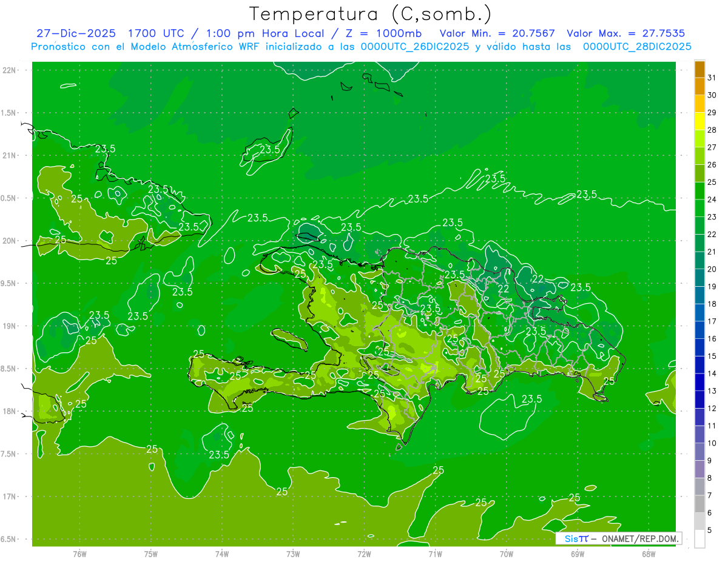Click the "1700 UTC" time text
This screenshot has height=562, width=728.
pyautogui.click(x=158, y=33)
